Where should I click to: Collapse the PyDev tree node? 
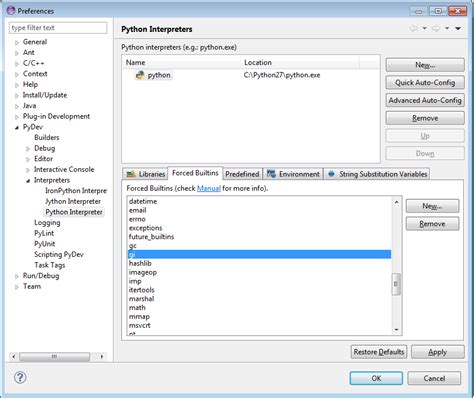pos(17,127)
